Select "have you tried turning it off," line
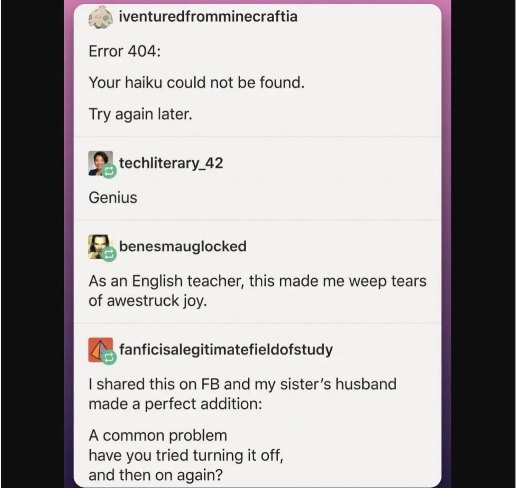Viewport: 516px width, 488px height. [186, 456]
